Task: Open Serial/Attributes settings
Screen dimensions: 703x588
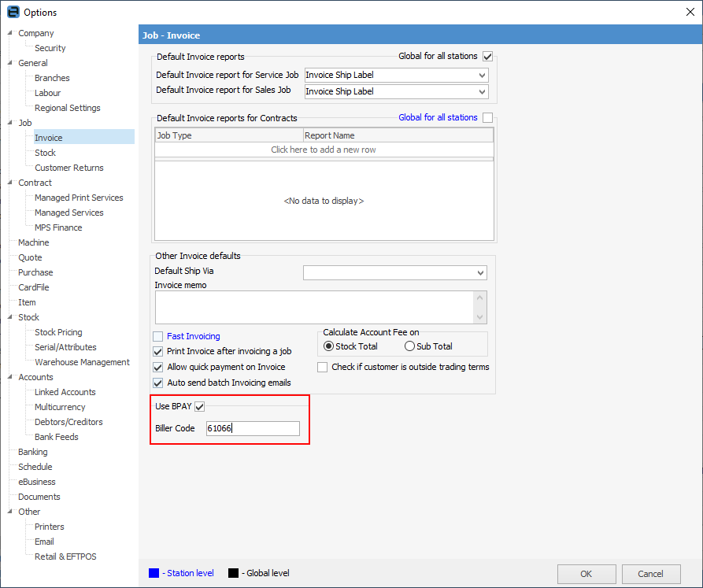Action: pyautogui.click(x=65, y=347)
